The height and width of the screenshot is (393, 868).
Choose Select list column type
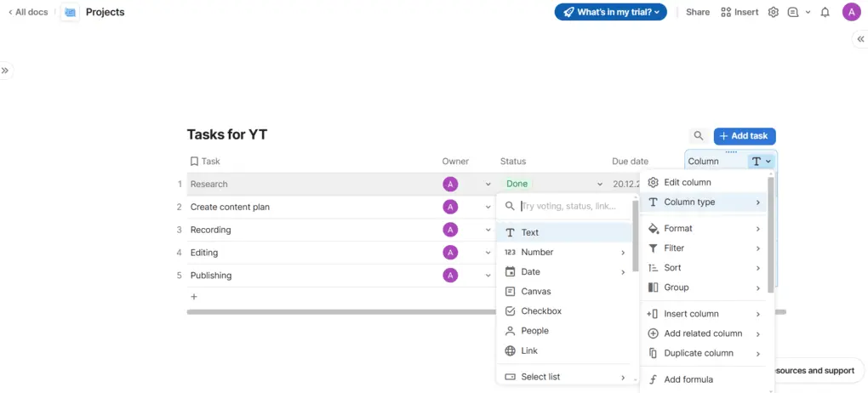tap(564, 377)
